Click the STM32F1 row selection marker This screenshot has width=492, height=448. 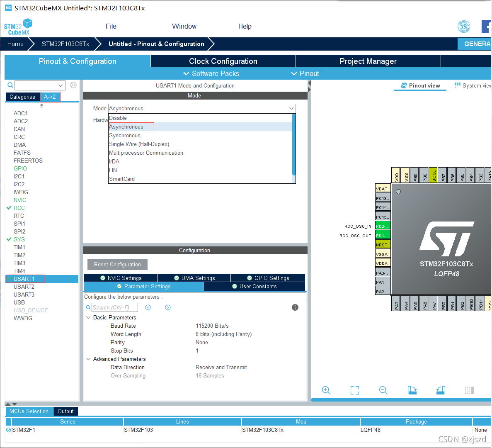pos(8,430)
